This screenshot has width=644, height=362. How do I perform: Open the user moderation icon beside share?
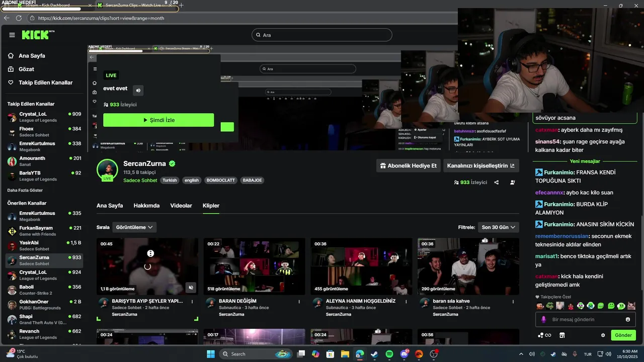(x=513, y=183)
